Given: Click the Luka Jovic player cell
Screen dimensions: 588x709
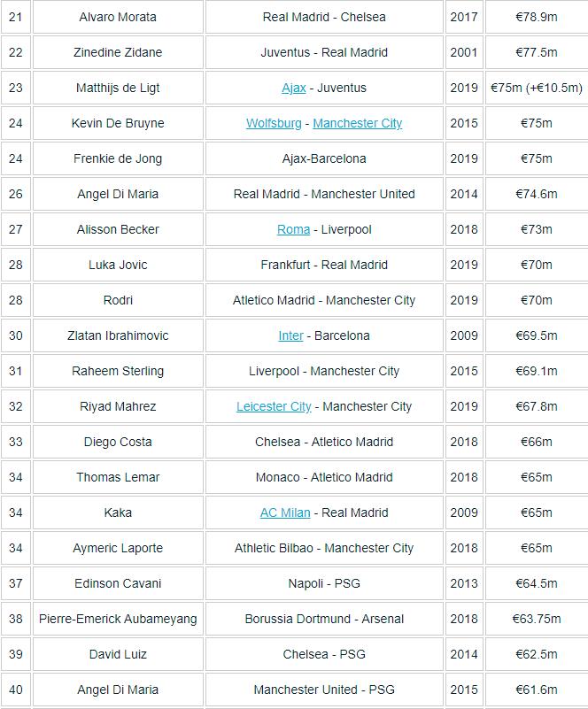Looking at the screenshot, I should [x=118, y=265].
